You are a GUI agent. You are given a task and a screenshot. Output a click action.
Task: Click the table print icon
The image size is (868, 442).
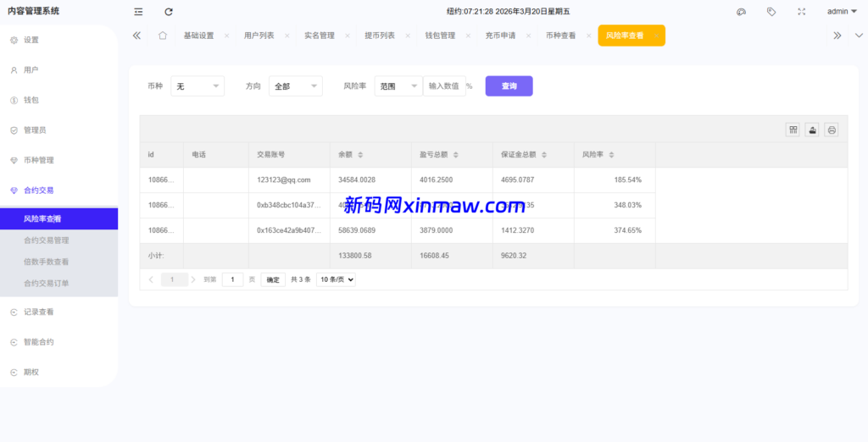click(x=831, y=130)
